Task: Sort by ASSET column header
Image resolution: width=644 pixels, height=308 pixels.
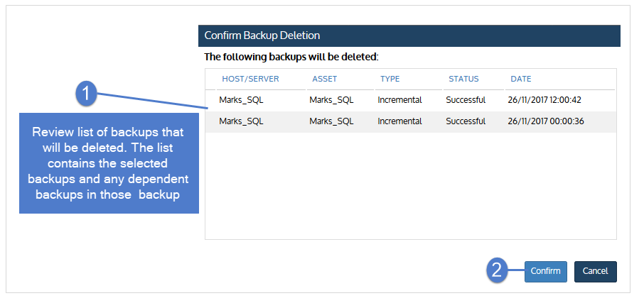Action: click(x=324, y=79)
